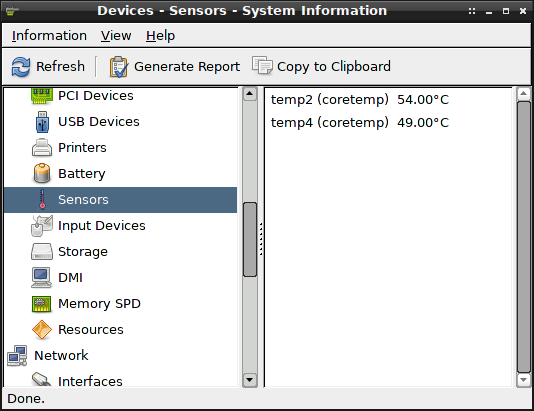
Task: Select the Storage drive icon
Action: pyautogui.click(x=42, y=252)
